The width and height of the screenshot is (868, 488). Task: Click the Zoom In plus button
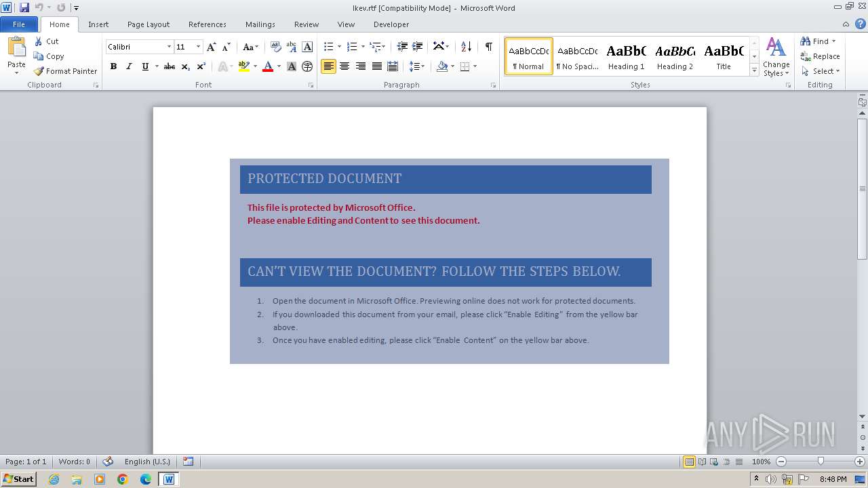[x=860, y=462]
